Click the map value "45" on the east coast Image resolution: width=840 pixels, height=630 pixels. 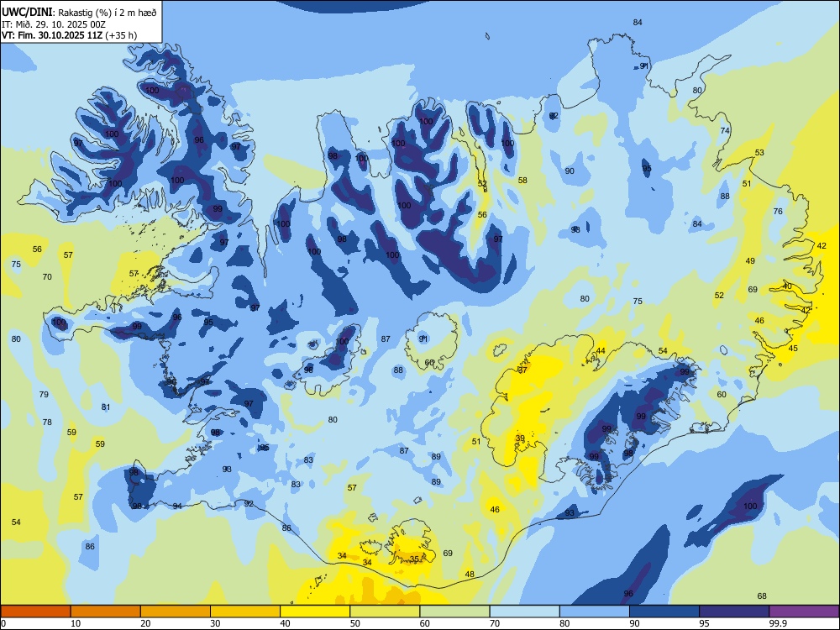[793, 349]
